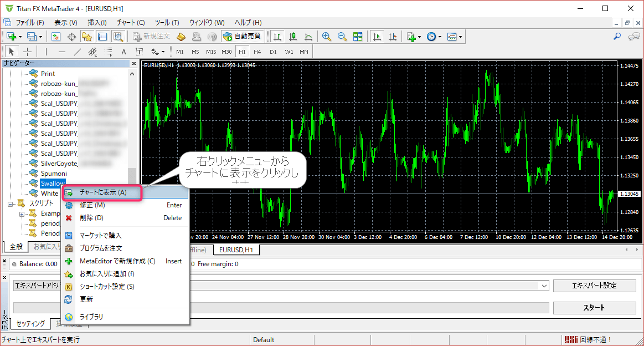
Task: Draw a vertical line tool
Action: pyautogui.click(x=46, y=52)
